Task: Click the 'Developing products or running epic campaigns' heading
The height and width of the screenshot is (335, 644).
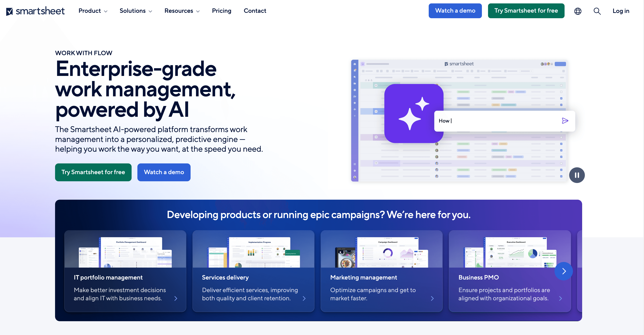Action: pos(318,215)
